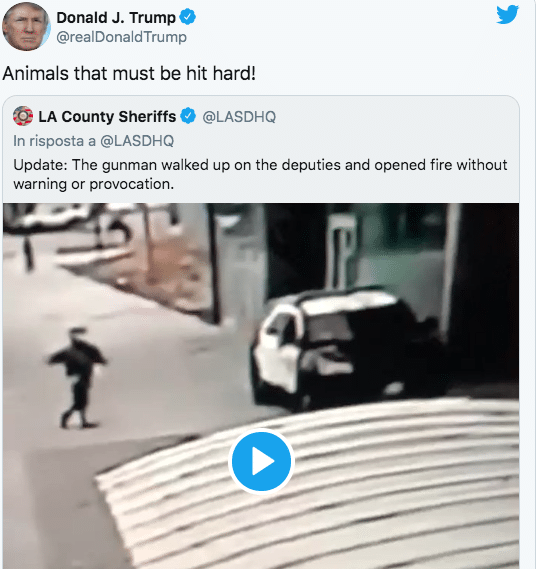Click the Twitter bird logo
The height and width of the screenshot is (569, 540).
click(507, 15)
